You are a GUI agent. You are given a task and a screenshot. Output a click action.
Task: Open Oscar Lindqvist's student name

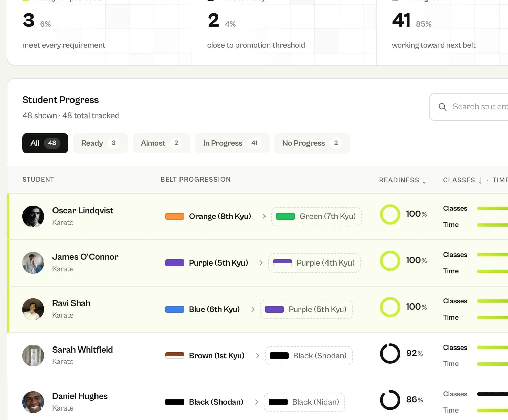tap(83, 211)
